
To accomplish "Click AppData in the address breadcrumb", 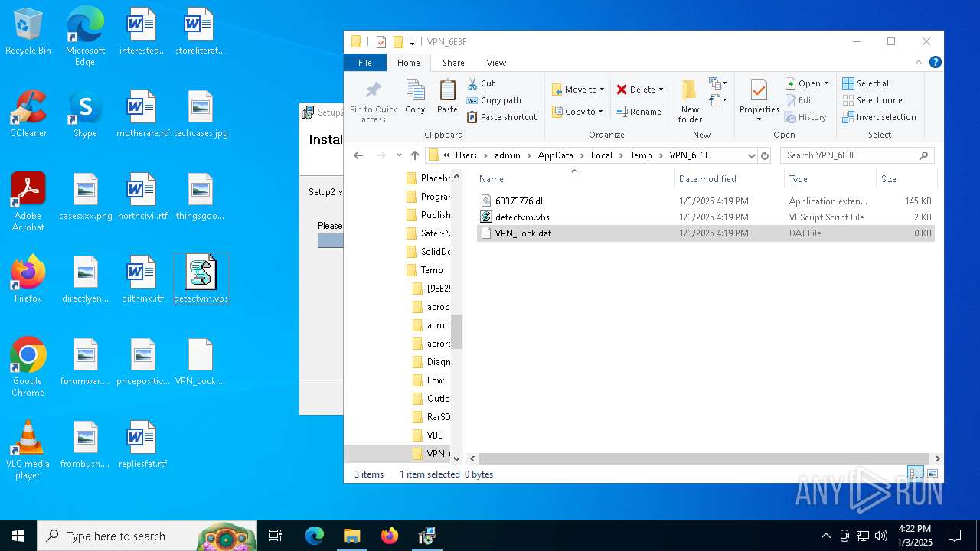I will (x=555, y=155).
